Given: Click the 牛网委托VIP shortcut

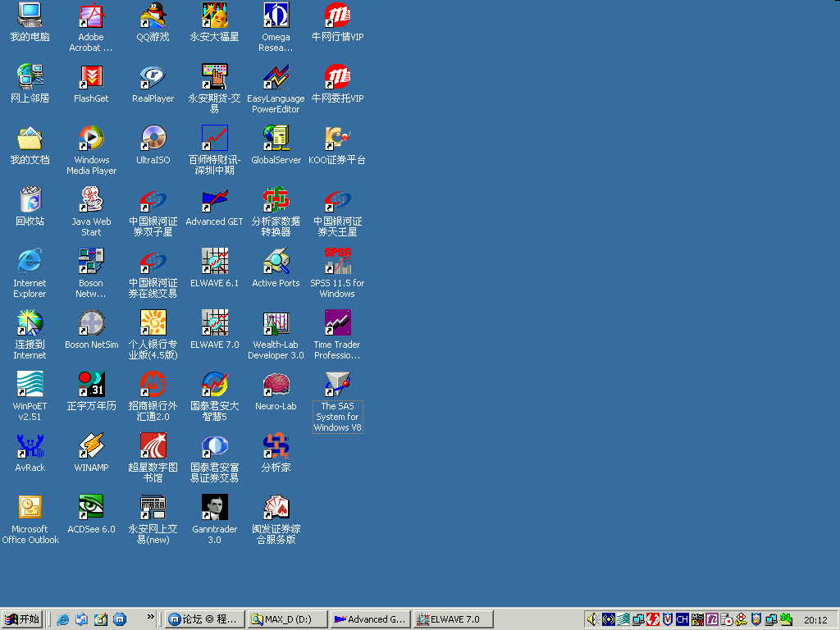Looking at the screenshot, I should point(337,76).
